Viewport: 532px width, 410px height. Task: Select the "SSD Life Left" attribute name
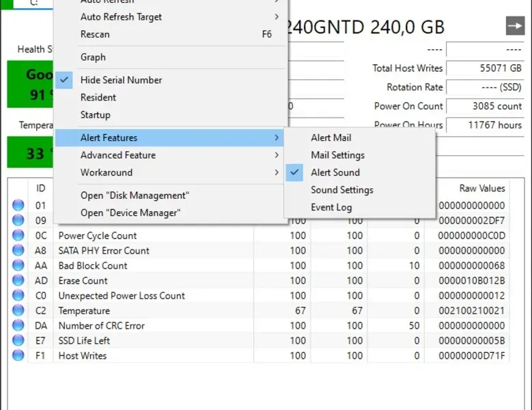tap(84, 340)
